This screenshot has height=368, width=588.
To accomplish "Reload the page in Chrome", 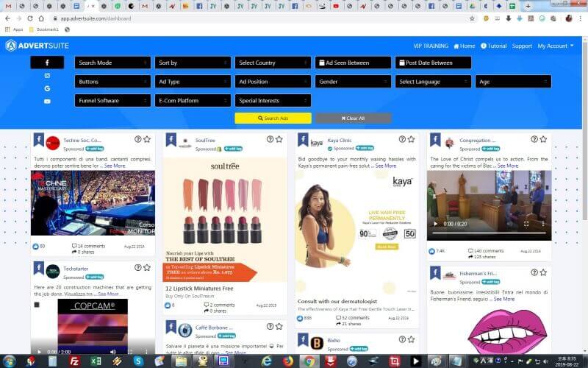I will 30,18.
